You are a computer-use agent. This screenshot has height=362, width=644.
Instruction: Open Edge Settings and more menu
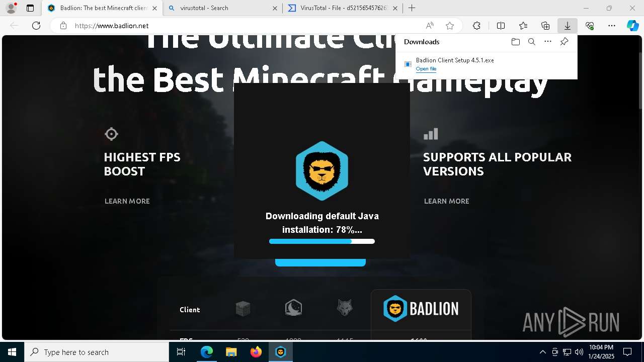[x=612, y=26]
